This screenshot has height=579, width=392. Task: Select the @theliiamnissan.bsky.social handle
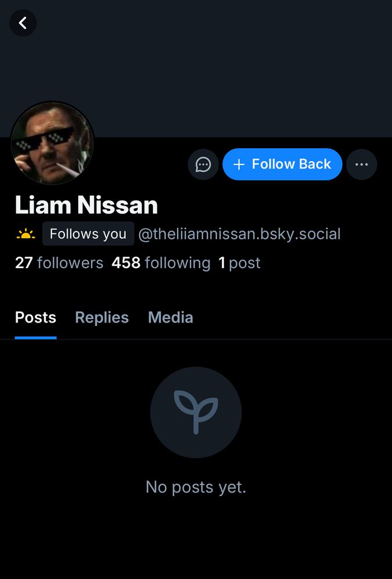click(239, 234)
